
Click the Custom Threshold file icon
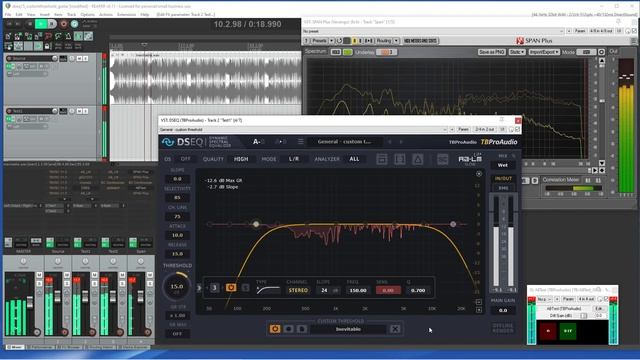tap(302, 329)
